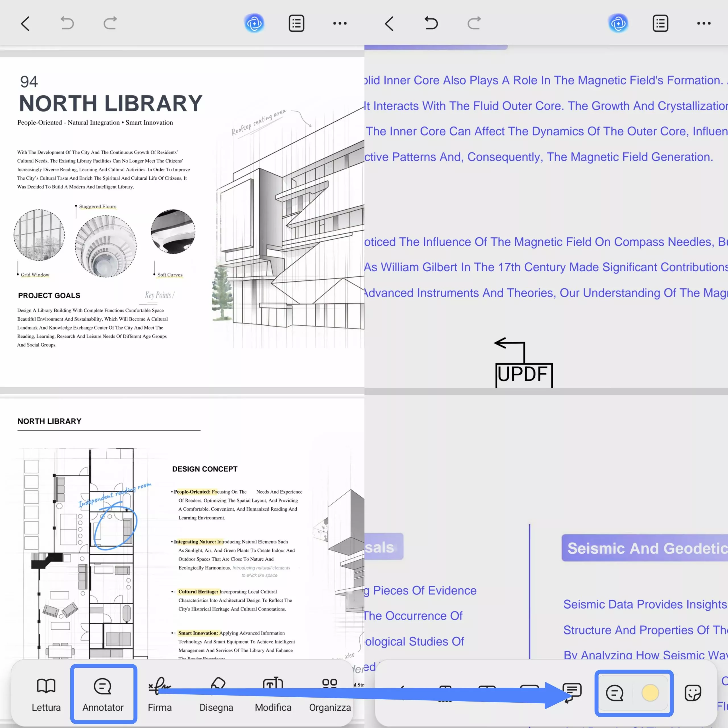The width and height of the screenshot is (728, 728).
Task: Tap the left panel back arrow
Action: [25, 24]
